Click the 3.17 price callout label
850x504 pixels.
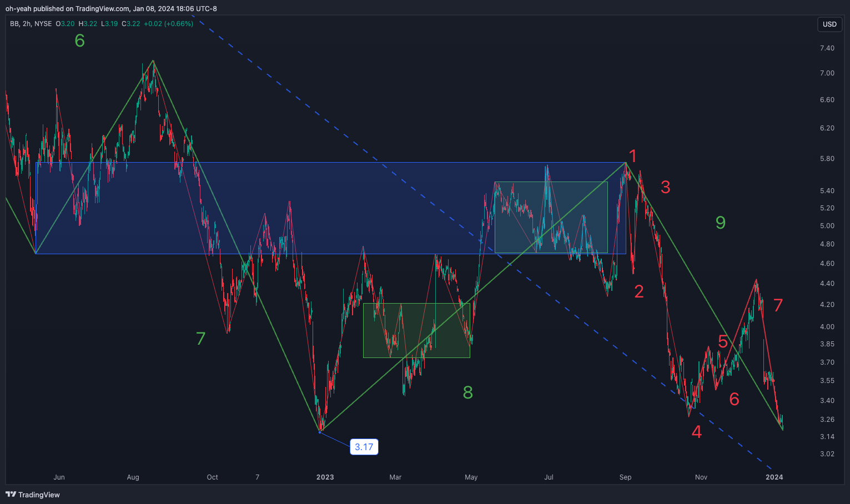click(364, 447)
